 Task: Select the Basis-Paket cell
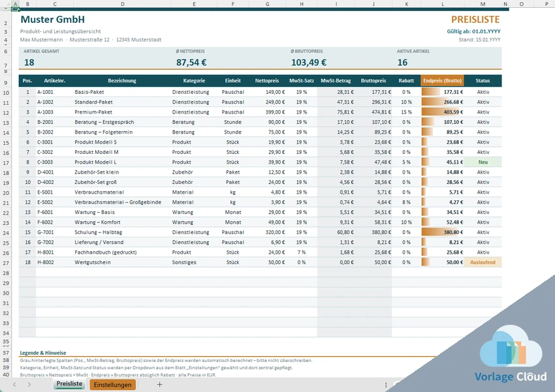pyautogui.click(x=122, y=92)
